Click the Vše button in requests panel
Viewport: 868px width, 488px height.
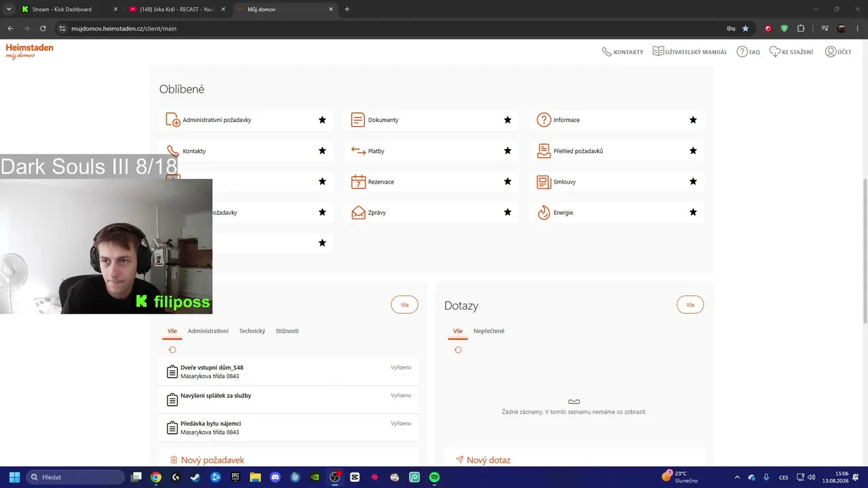(x=405, y=305)
